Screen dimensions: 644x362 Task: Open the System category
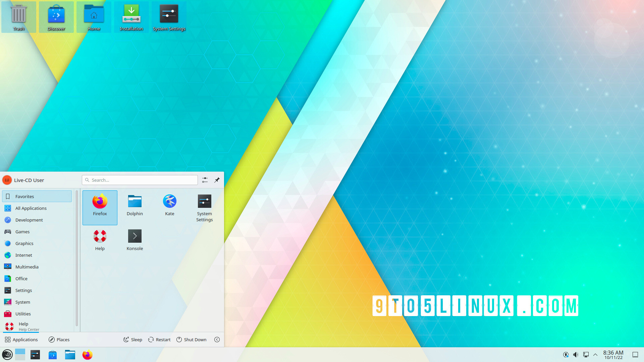click(x=37, y=302)
